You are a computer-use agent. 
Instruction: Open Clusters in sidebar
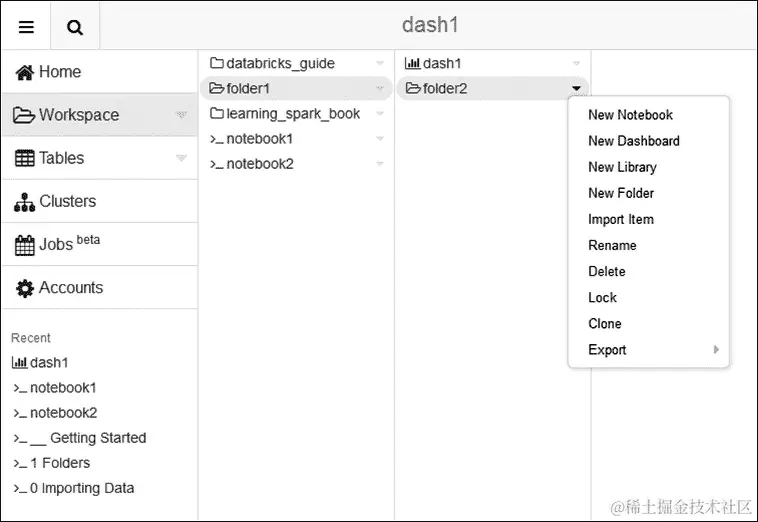67,202
